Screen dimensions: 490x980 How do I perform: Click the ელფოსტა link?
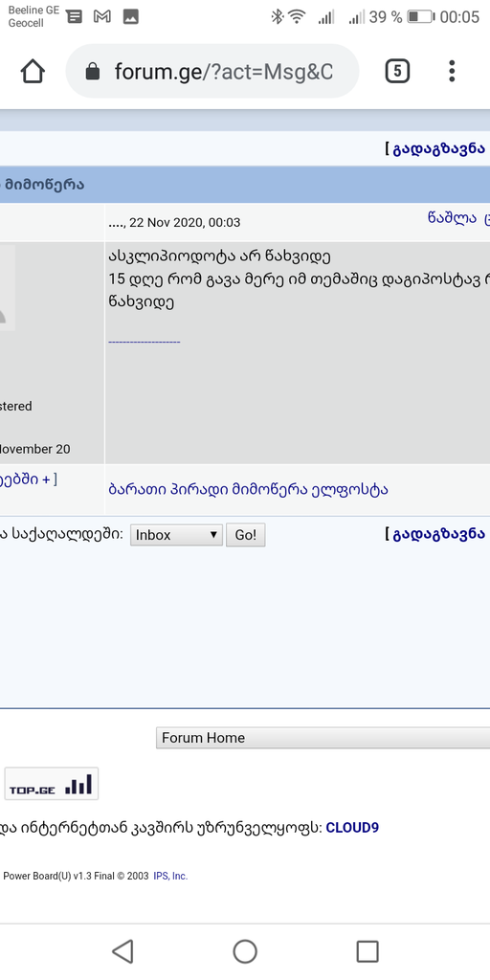350,489
